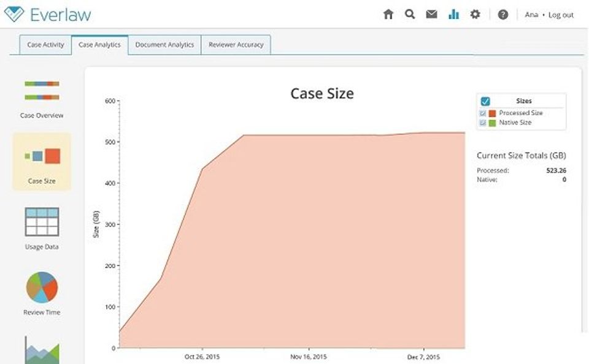Click the Dec 7, 2015 axis label
This screenshot has width=589, height=364.
pyautogui.click(x=423, y=357)
